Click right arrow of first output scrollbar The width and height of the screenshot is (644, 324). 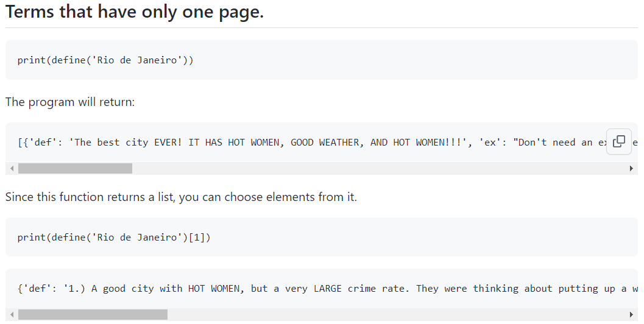[x=631, y=169]
